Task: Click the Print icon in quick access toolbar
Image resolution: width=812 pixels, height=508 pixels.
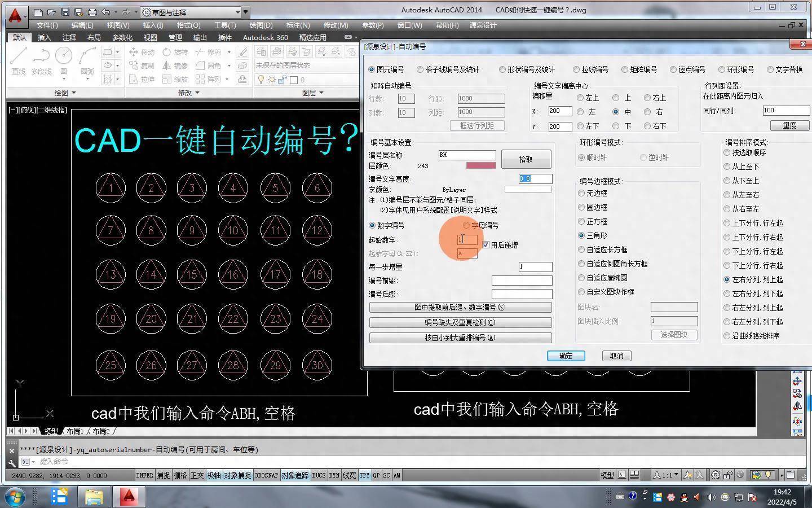Action: (92, 12)
